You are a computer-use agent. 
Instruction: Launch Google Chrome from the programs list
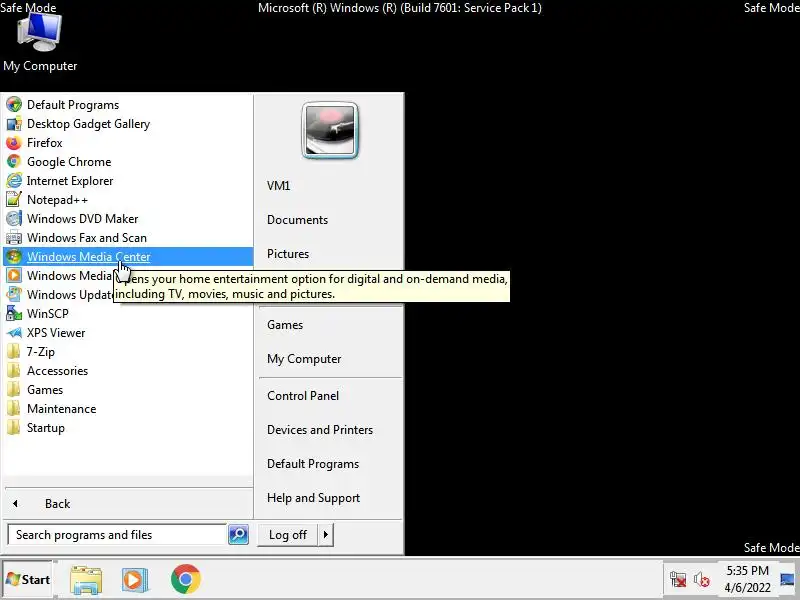coord(14,162)
